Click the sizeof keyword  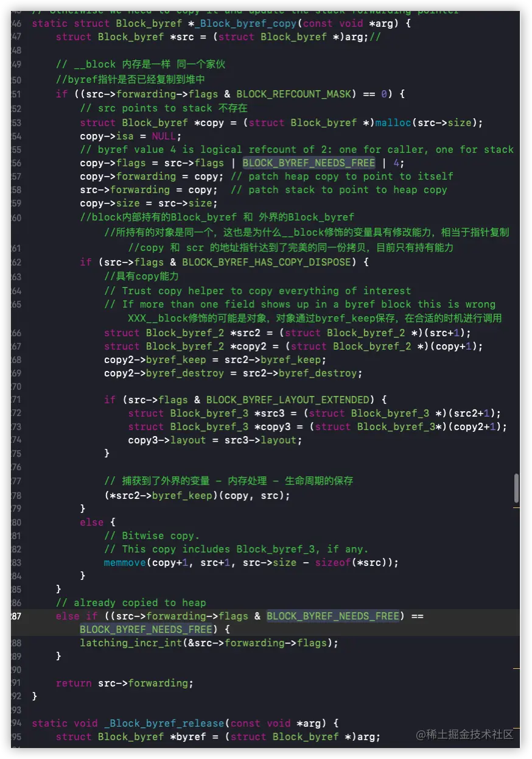333,562
